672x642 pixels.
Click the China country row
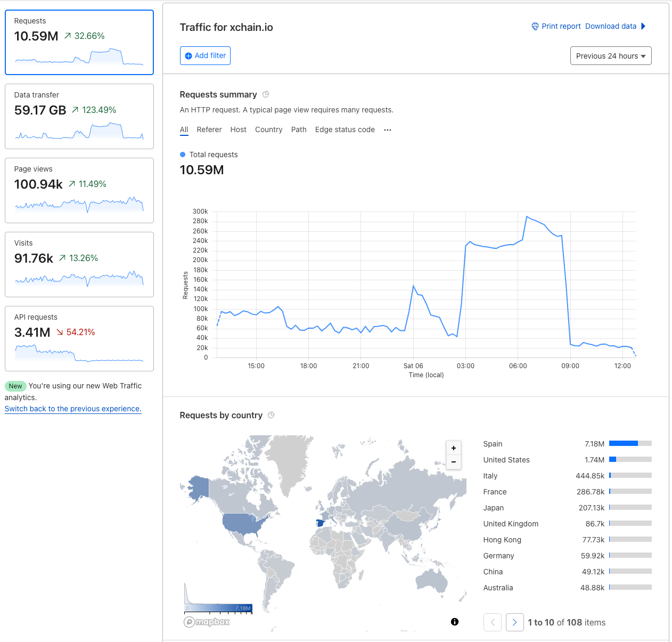tap(567, 572)
